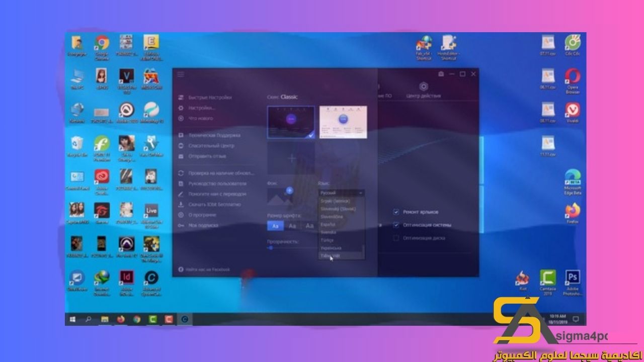Select the small Aa font size

275,226
